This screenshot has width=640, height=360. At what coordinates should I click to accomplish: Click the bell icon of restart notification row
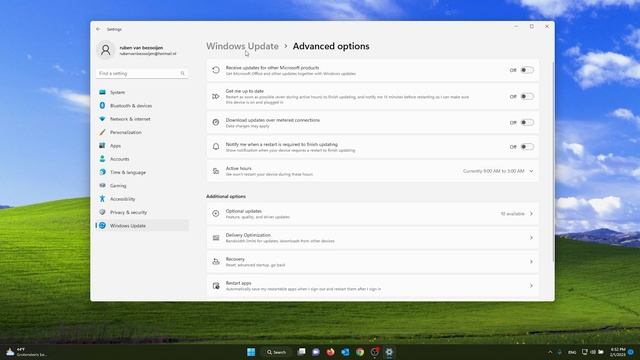point(216,147)
